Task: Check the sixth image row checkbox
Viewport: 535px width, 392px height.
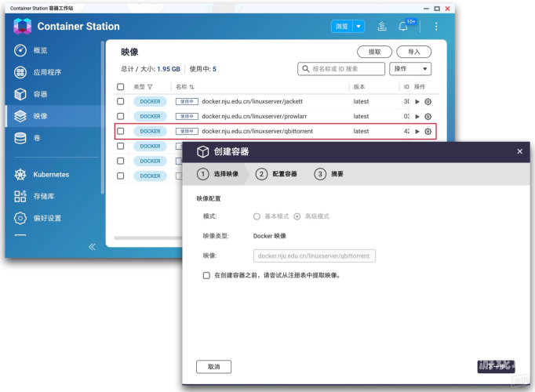Action: [x=121, y=176]
